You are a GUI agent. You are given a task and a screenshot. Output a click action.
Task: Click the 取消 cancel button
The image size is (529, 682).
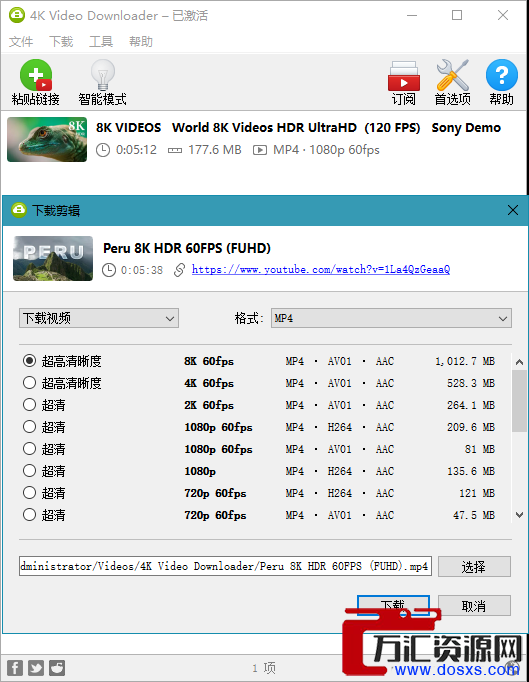point(474,605)
